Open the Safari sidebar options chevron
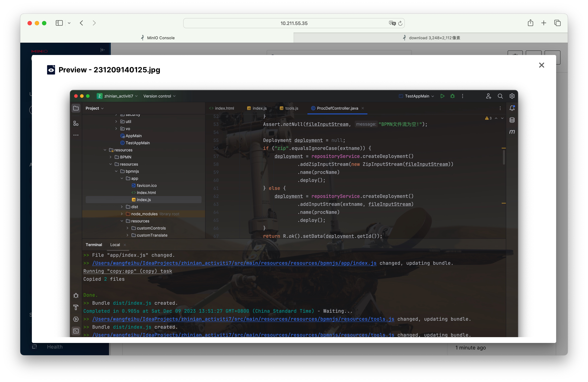 click(69, 23)
